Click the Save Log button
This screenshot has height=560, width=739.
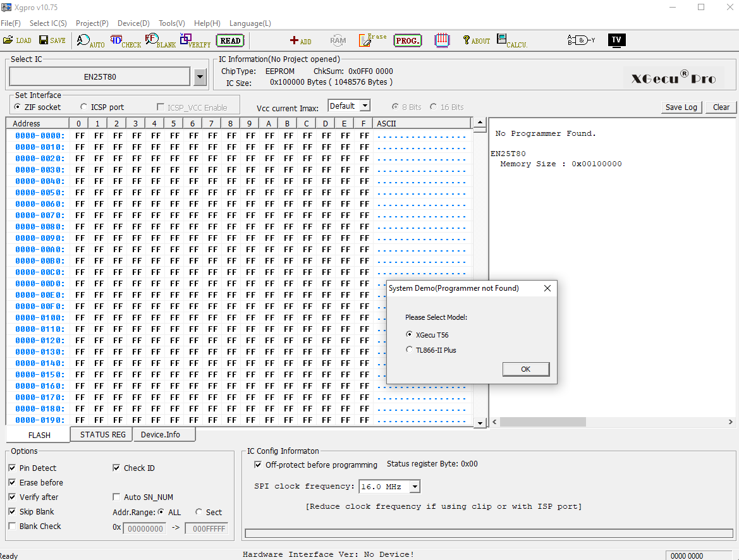tap(681, 107)
